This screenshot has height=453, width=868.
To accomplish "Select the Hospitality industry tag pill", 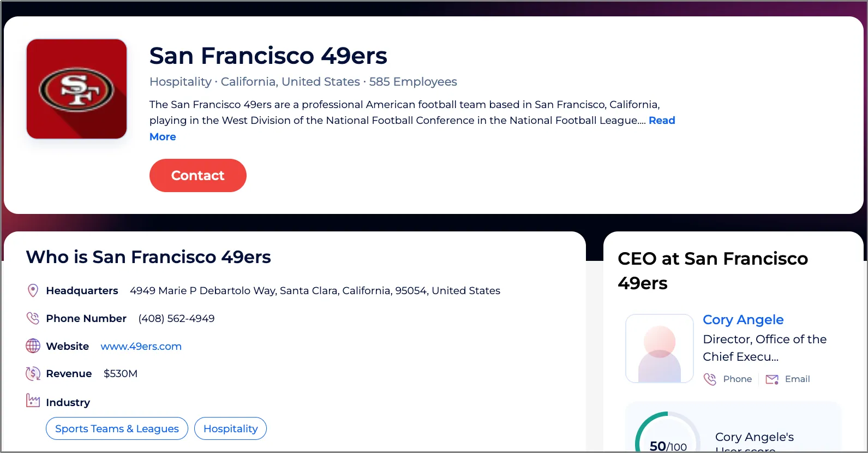I will [230, 429].
